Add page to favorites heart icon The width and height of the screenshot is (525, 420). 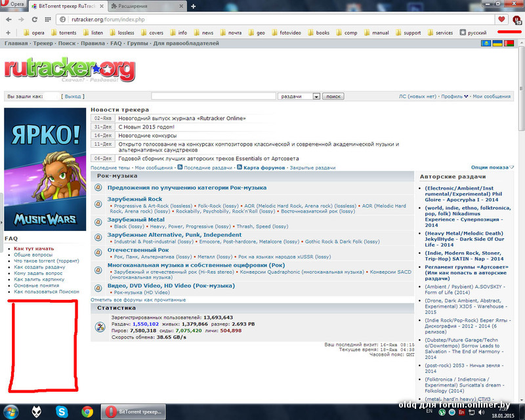click(x=501, y=20)
